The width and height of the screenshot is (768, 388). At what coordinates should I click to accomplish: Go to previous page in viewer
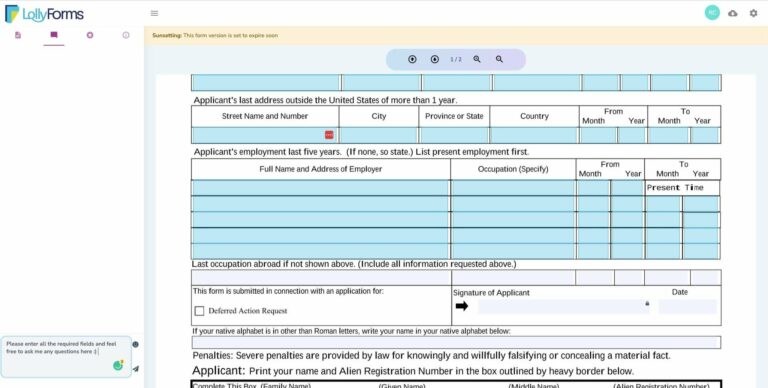(x=412, y=59)
